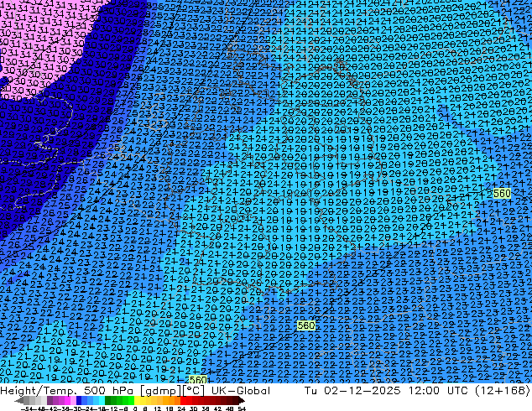The height and width of the screenshot is (411, 532).
Task: Click the '54' value ending the legend
Action: click(x=242, y=408)
